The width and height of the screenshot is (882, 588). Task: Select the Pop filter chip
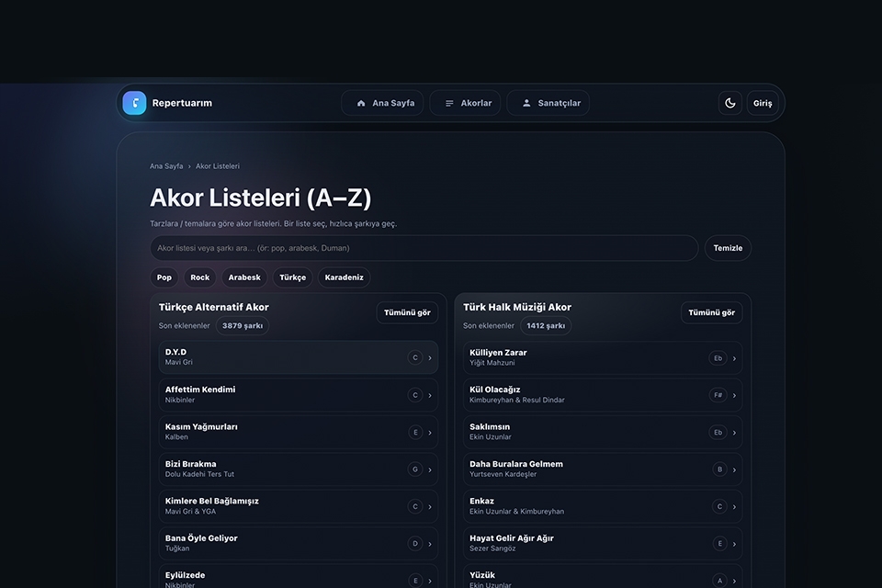click(164, 277)
